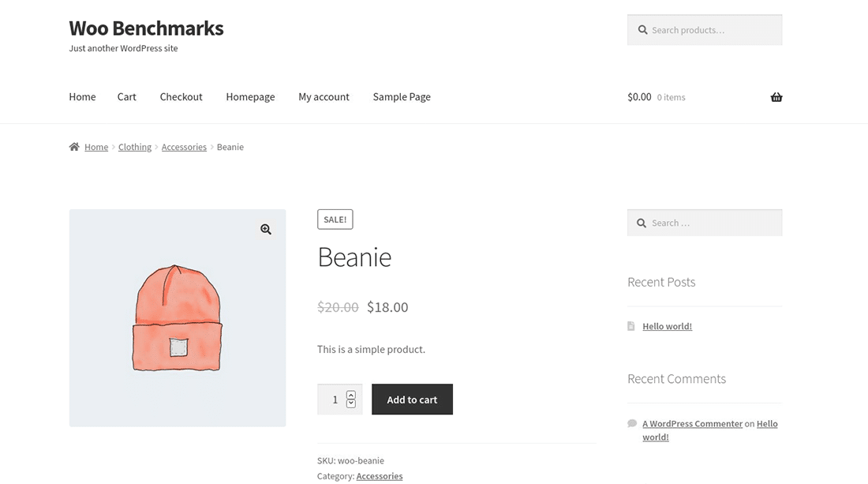
Task: Click the shopping basket cart icon
Action: tap(776, 97)
